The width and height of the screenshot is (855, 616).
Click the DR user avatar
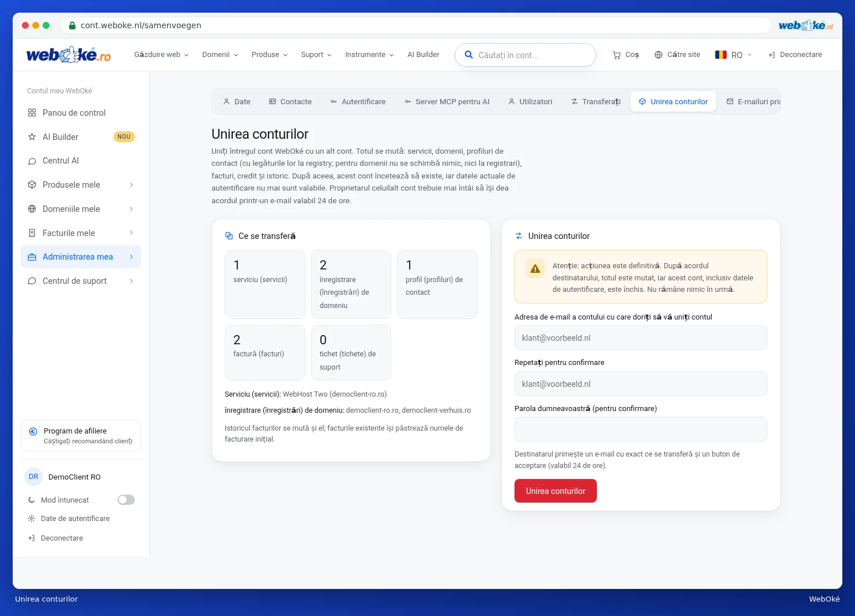(x=33, y=477)
